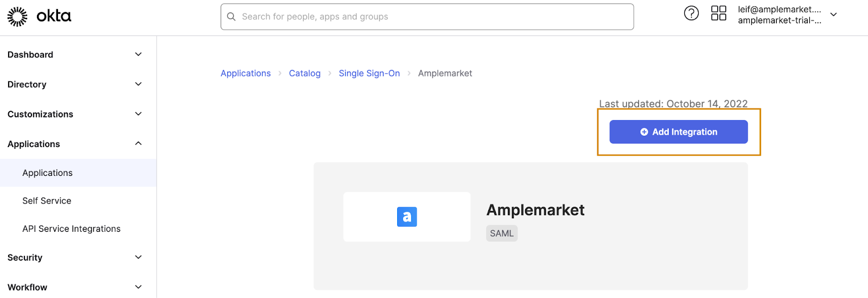The image size is (868, 298).
Task: Expand the Customizations section
Action: pos(138,114)
